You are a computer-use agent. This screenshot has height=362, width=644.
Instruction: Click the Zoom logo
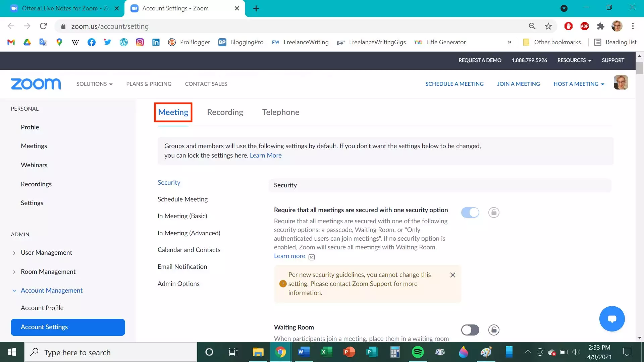(36, 84)
